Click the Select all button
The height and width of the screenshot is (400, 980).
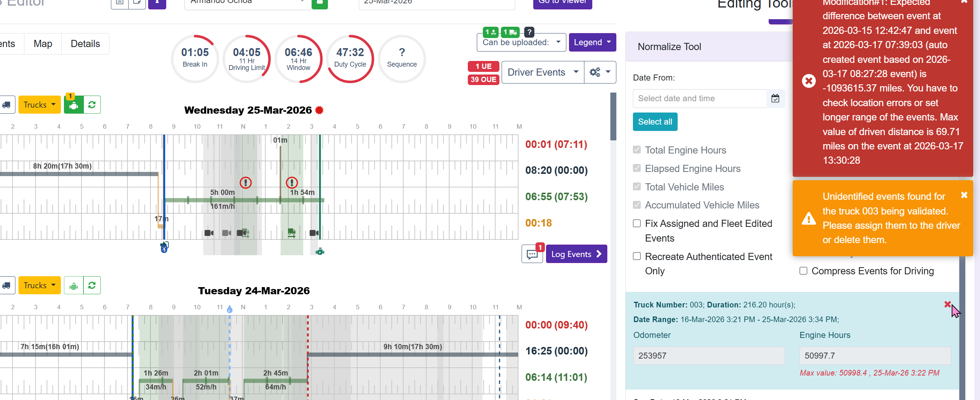[655, 122]
